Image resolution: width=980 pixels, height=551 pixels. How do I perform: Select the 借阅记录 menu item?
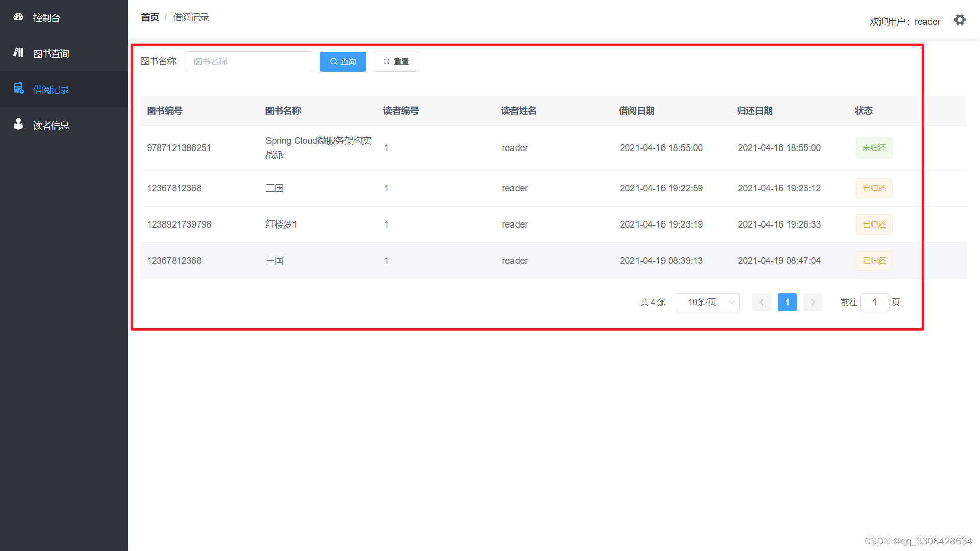click(x=64, y=89)
